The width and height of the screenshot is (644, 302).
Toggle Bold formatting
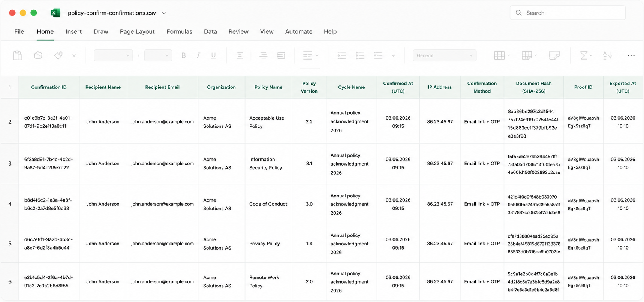tap(183, 55)
